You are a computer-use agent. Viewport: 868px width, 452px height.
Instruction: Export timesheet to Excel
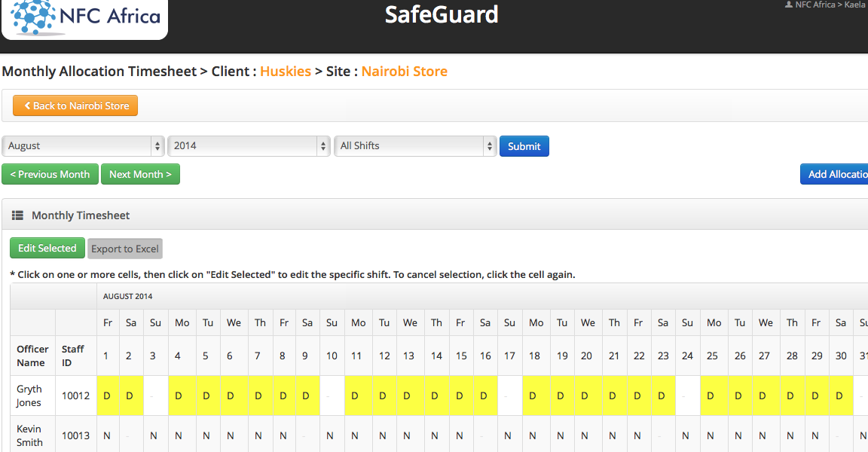125,249
